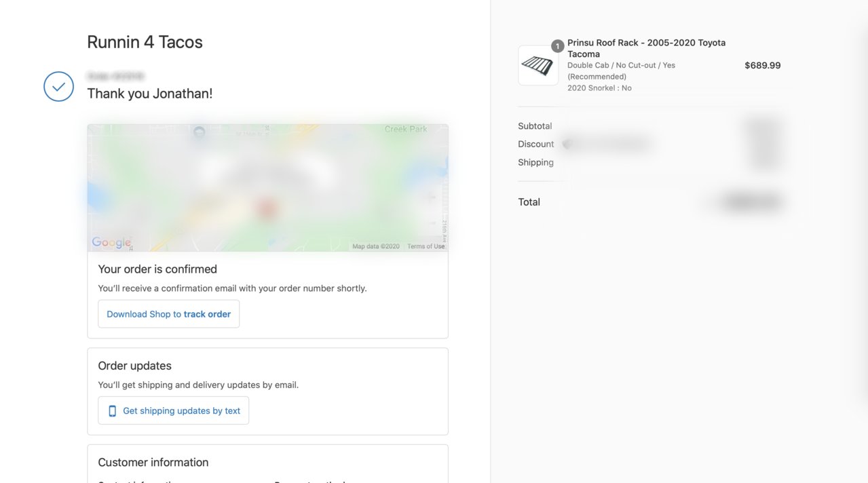Click the Order updates heading
The height and width of the screenshot is (483, 868).
(134, 366)
